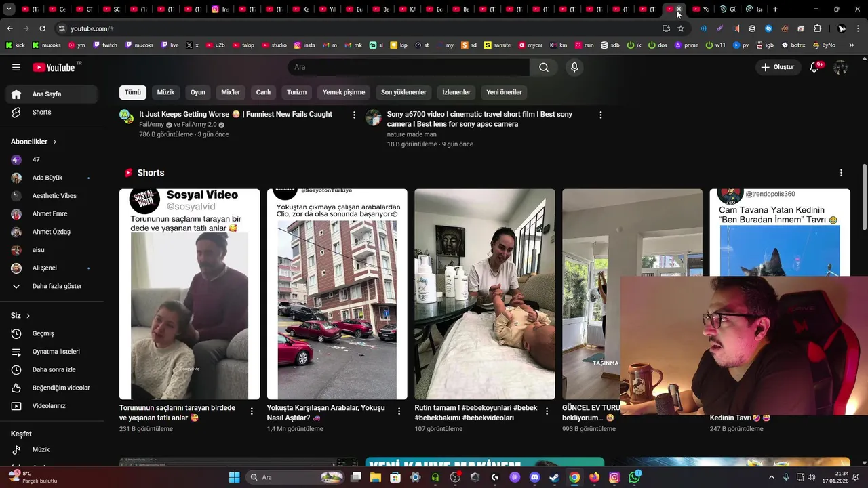868x488 pixels.
Task: Expand the Abonelikler section chevron
Action: click(x=54, y=142)
